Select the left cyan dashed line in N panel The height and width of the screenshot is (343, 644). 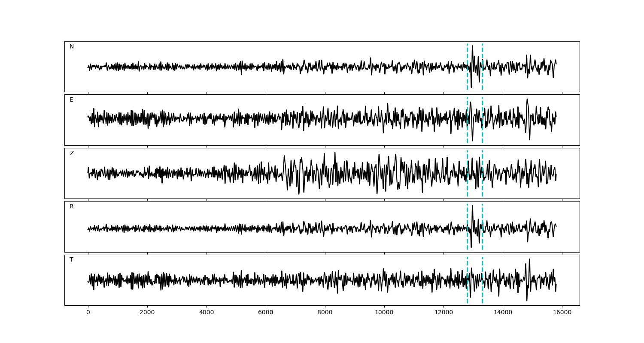tap(467, 56)
